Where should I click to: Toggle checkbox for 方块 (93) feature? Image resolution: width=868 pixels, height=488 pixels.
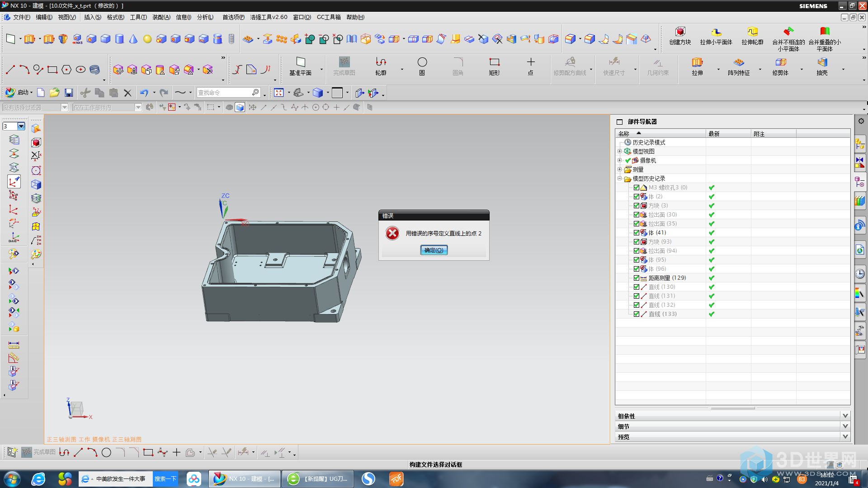637,242
